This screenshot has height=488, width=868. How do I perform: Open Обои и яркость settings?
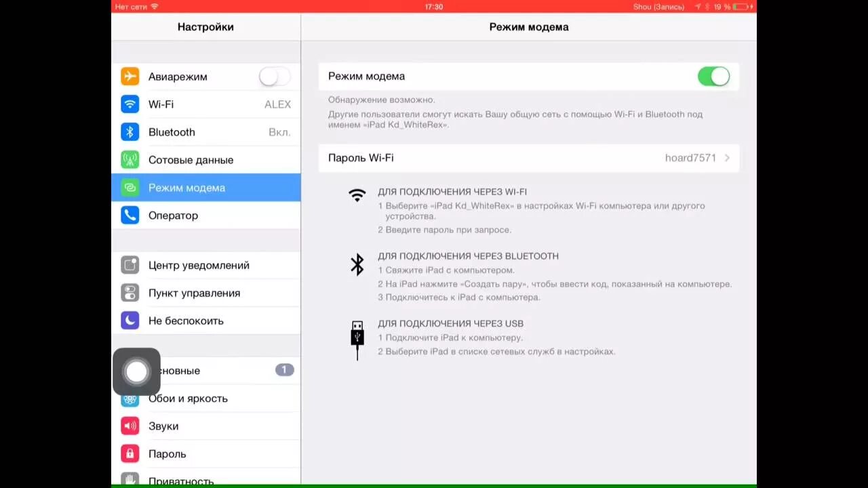(206, 399)
